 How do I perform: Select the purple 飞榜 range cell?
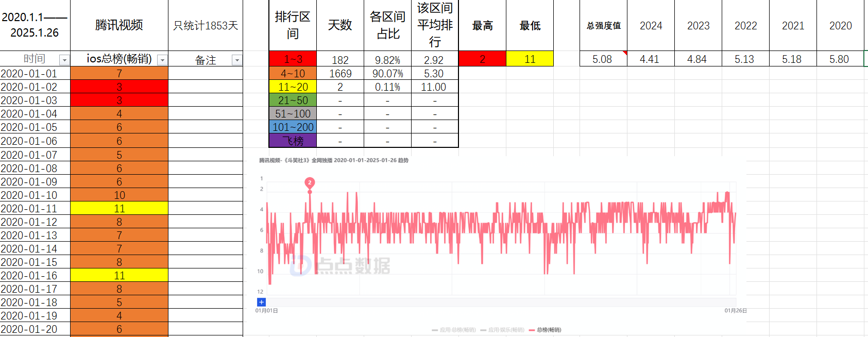(293, 141)
